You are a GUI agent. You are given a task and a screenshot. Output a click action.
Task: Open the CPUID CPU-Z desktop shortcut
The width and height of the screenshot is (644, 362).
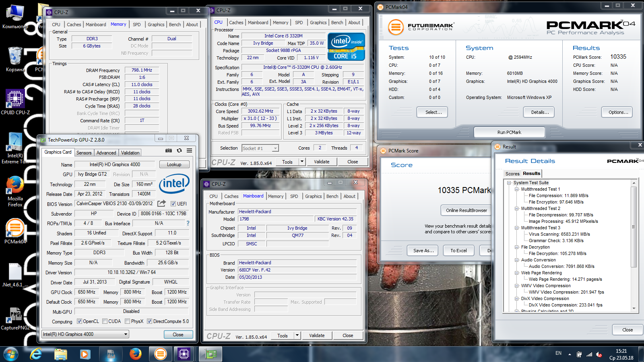coord(15,102)
